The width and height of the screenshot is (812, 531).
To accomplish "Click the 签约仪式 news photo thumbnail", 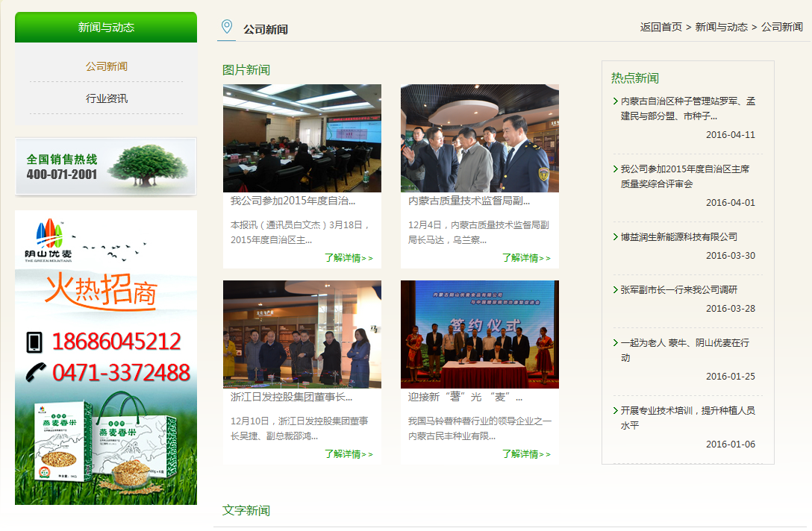I will 480,333.
